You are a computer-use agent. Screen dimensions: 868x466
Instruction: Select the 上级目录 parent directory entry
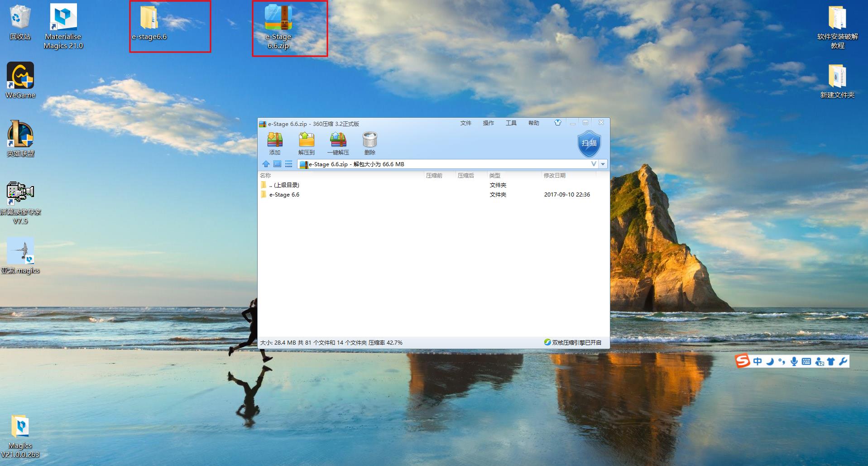tap(284, 185)
